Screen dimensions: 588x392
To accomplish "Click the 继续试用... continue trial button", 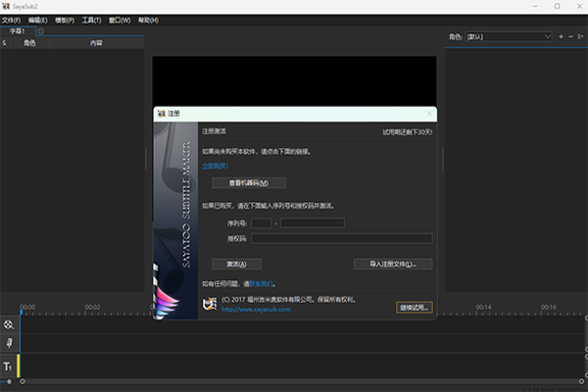I will pyautogui.click(x=414, y=308).
